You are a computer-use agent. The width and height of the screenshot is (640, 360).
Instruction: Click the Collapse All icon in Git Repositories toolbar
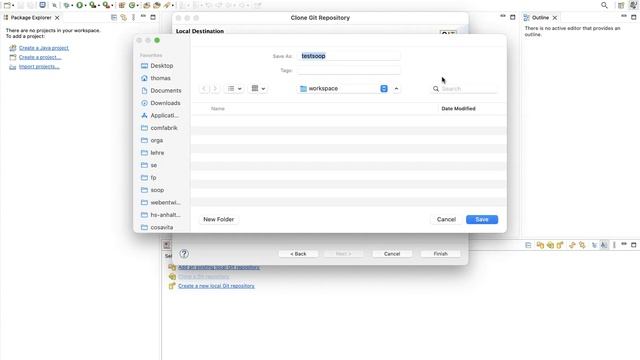528,245
